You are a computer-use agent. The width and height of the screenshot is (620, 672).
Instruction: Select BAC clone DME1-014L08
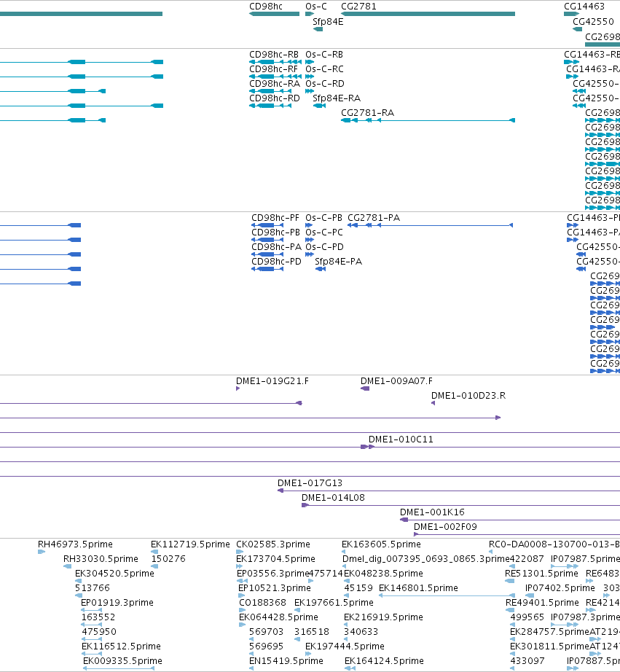click(x=333, y=498)
